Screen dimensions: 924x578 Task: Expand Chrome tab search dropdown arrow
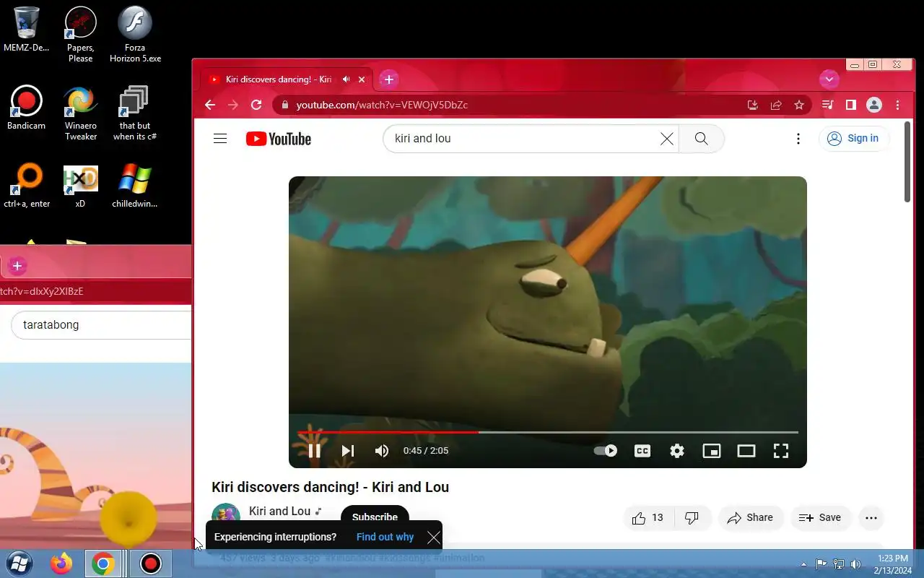pyautogui.click(x=829, y=79)
